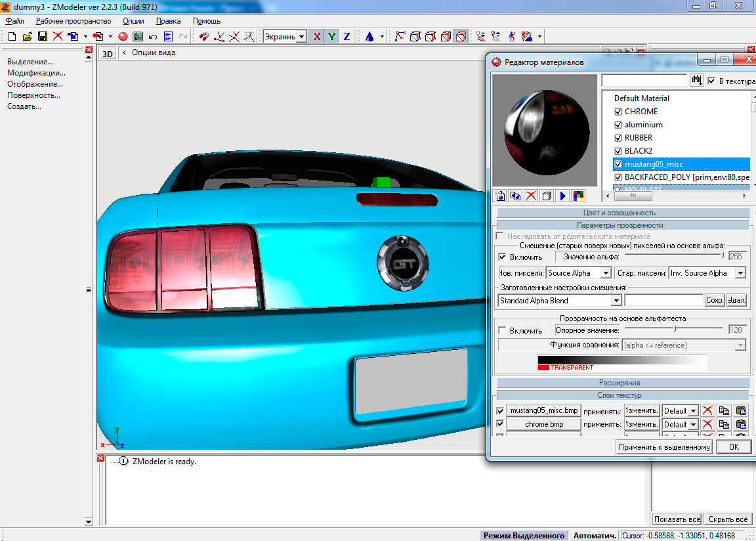
Task: Open the 'Файл' menu
Action: (x=14, y=21)
